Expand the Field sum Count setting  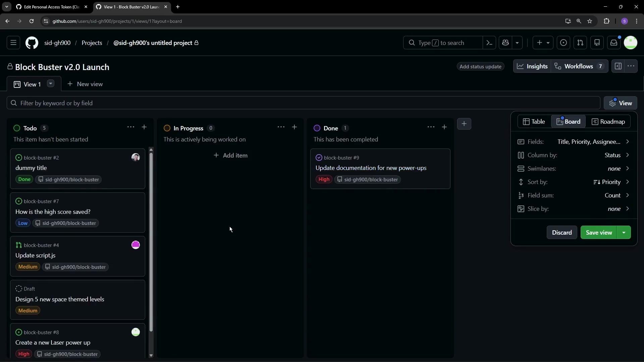click(574, 195)
